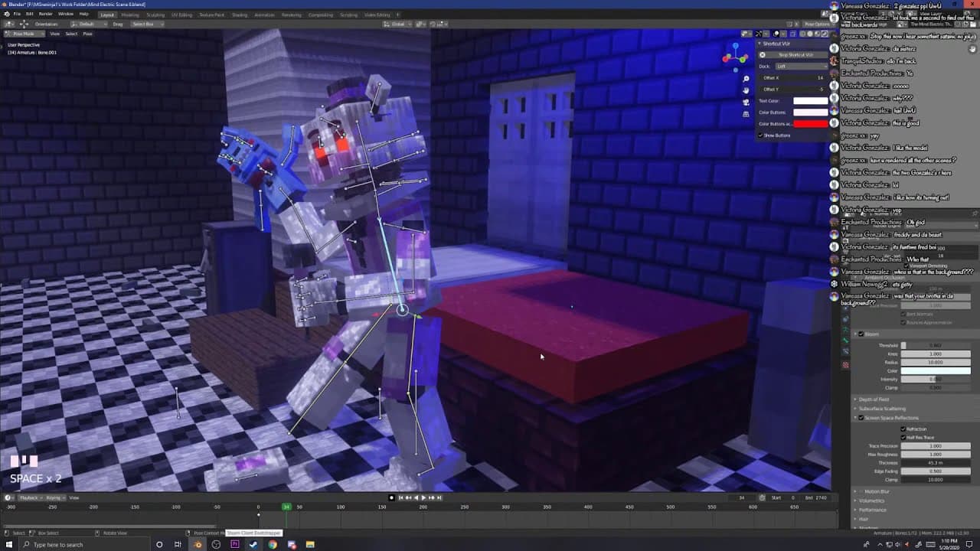
Task: Toggle the Show Buttons checkbox
Action: point(761,135)
